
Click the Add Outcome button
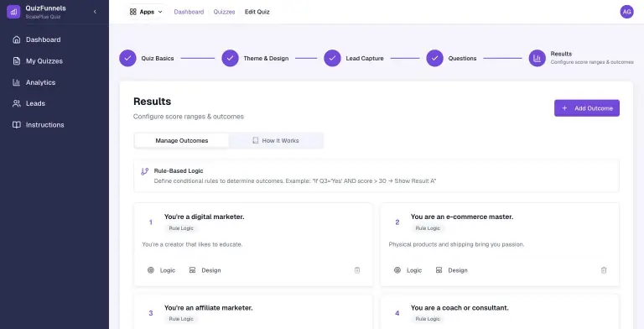pos(587,108)
